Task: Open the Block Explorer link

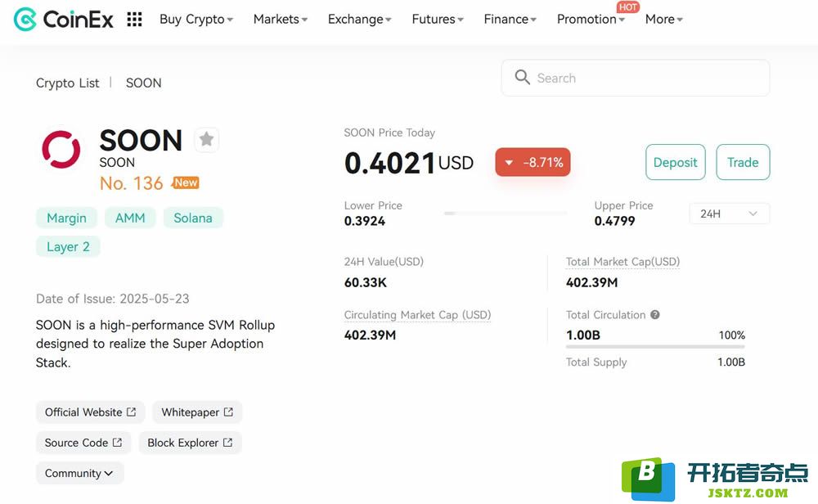Action: click(x=190, y=443)
